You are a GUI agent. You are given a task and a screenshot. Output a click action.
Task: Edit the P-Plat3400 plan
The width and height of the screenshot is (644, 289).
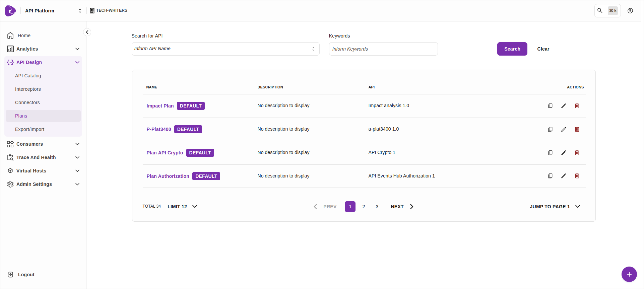(x=564, y=129)
